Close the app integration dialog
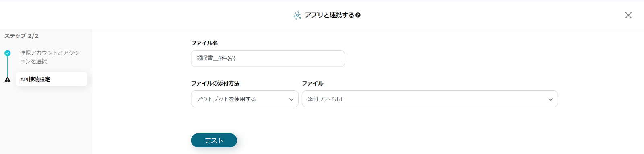Screen dimensions: 644x154 tap(628, 15)
